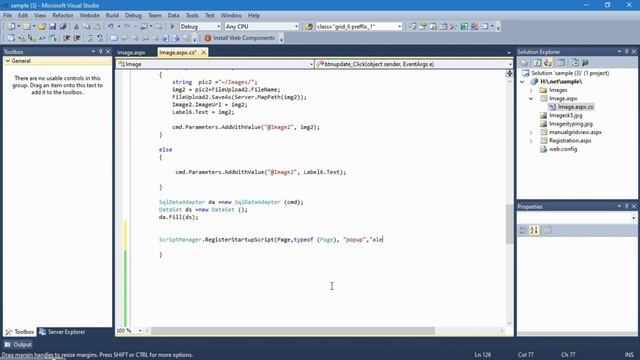
Task: Click the Copy Web Site icon in Solution Explorer
Action: tap(575, 62)
